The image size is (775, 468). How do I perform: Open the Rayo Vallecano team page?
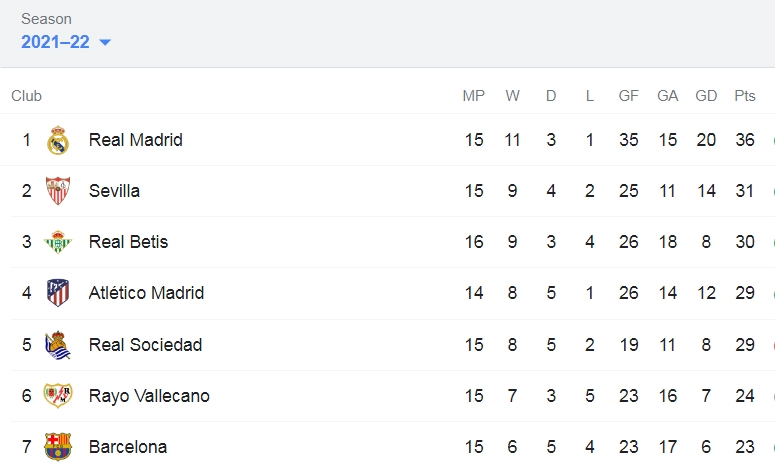pos(149,396)
